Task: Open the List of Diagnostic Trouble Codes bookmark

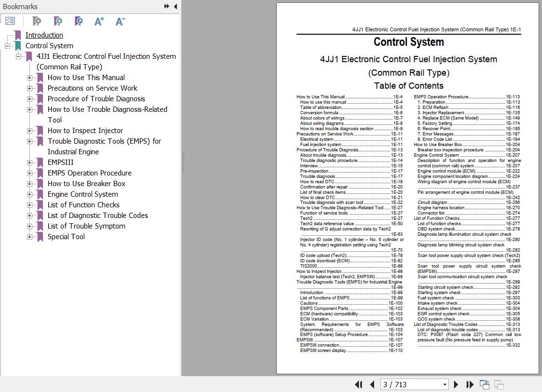Action: [98, 216]
